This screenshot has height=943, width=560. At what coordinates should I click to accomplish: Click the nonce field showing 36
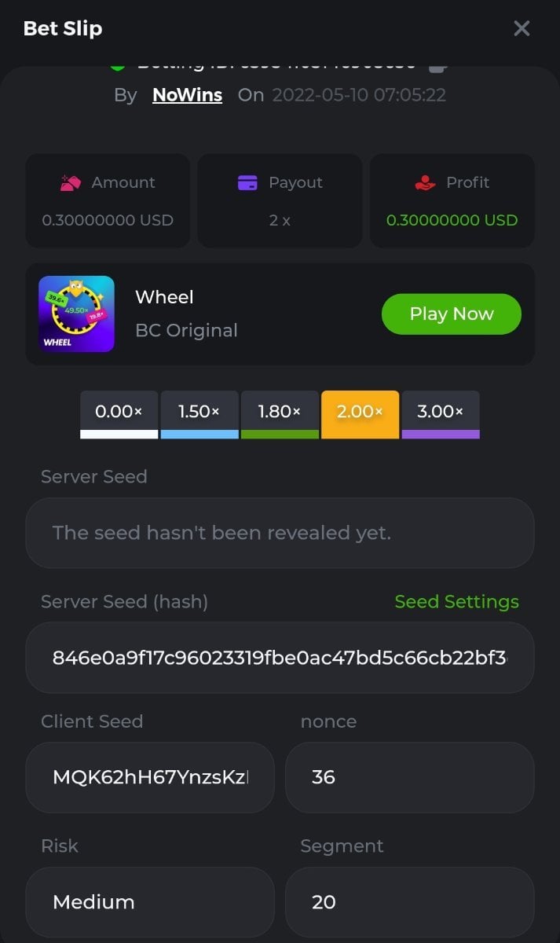pos(409,777)
